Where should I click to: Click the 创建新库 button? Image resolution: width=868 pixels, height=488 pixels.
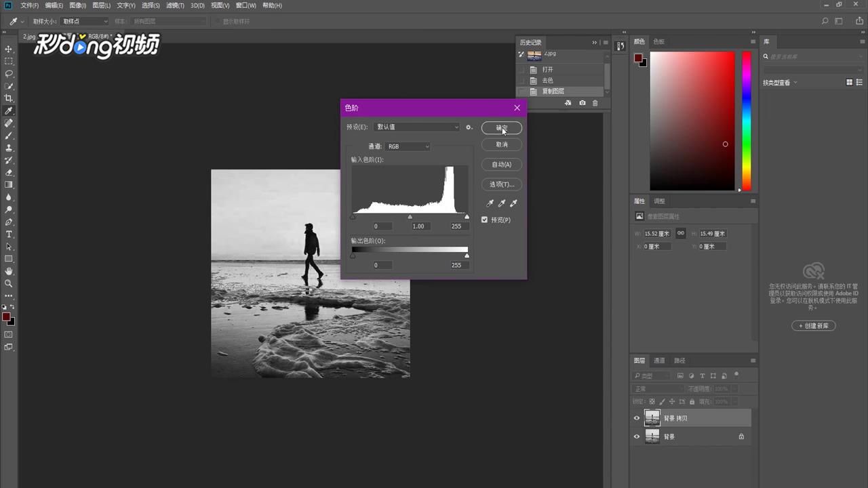tap(814, 325)
